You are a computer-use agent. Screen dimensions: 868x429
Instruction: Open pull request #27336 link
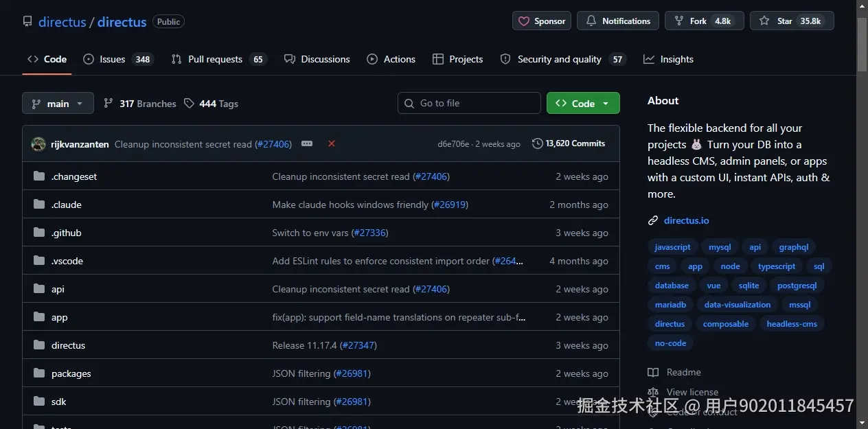coord(370,233)
